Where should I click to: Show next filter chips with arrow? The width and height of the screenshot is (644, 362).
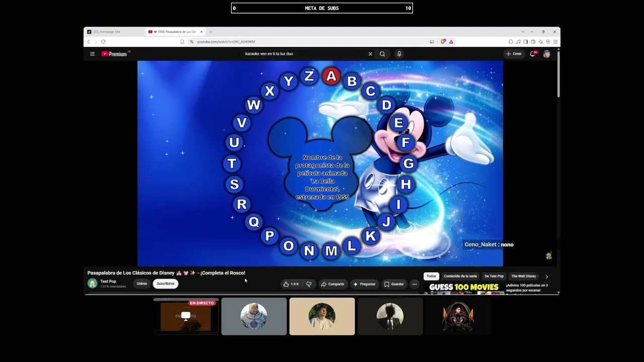point(547,276)
